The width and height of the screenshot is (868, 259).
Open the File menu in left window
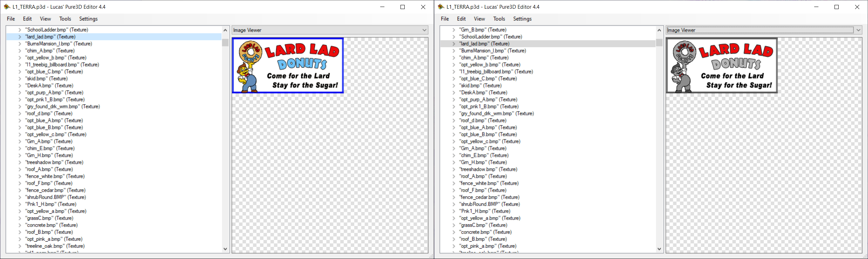[11, 19]
